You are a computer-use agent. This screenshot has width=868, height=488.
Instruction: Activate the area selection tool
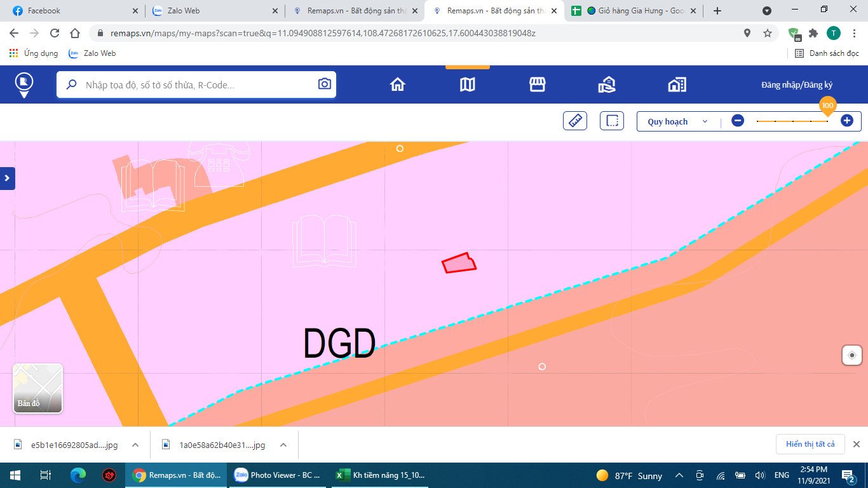point(612,121)
